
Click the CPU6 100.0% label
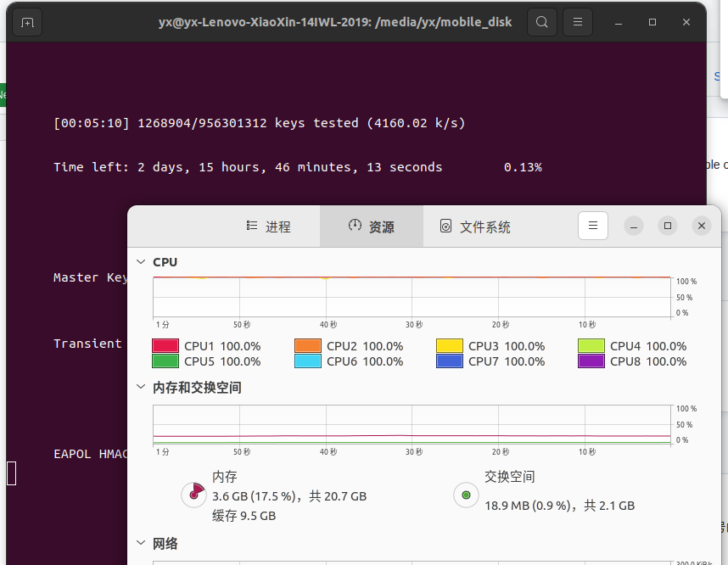(365, 361)
